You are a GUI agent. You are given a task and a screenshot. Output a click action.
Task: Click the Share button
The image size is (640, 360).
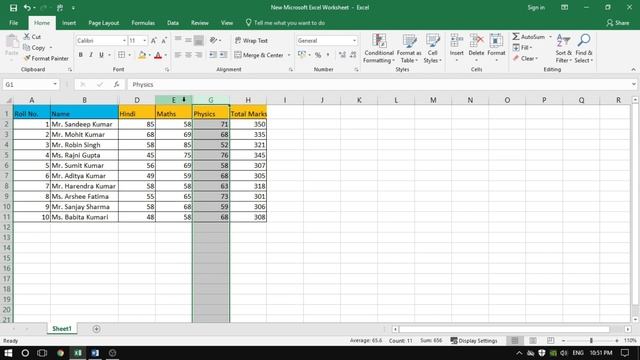(618, 23)
